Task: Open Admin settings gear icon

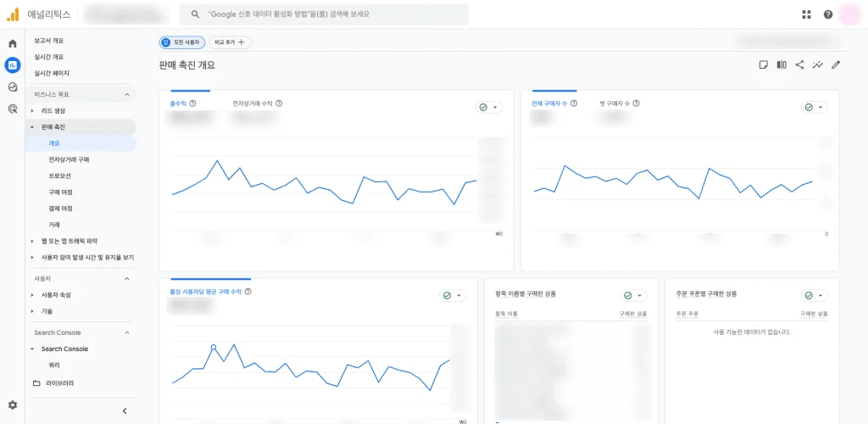Action: 13,405
